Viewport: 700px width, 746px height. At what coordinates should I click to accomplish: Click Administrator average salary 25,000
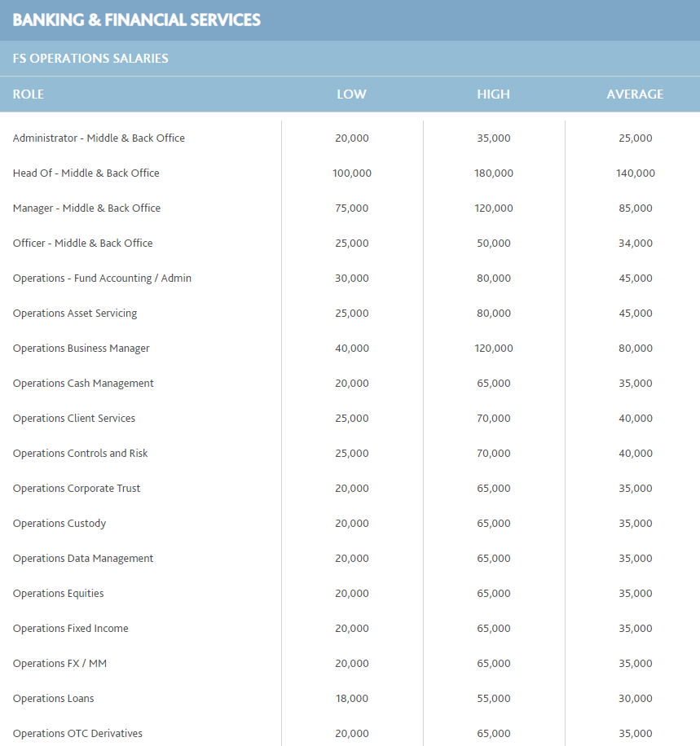click(x=636, y=138)
